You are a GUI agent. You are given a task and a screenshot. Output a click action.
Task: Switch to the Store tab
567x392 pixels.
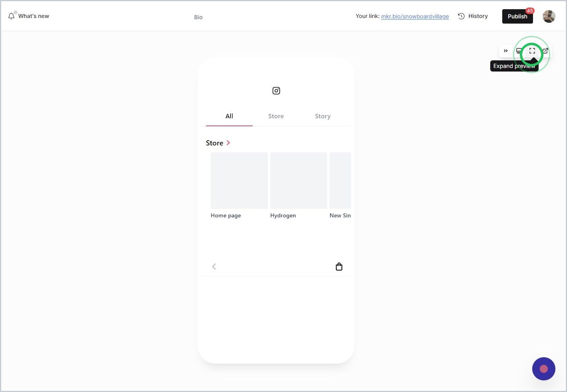pos(276,116)
